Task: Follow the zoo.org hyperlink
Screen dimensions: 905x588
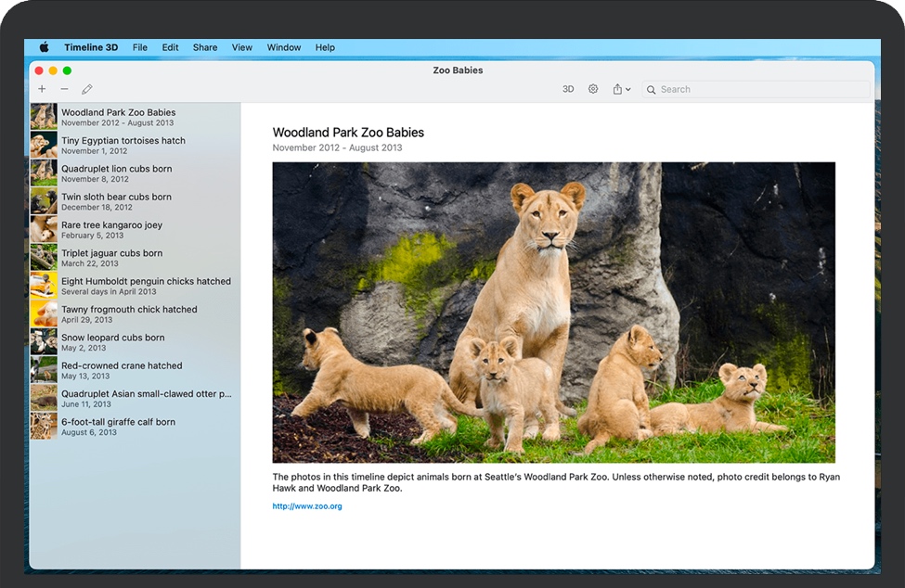Action: (306, 506)
